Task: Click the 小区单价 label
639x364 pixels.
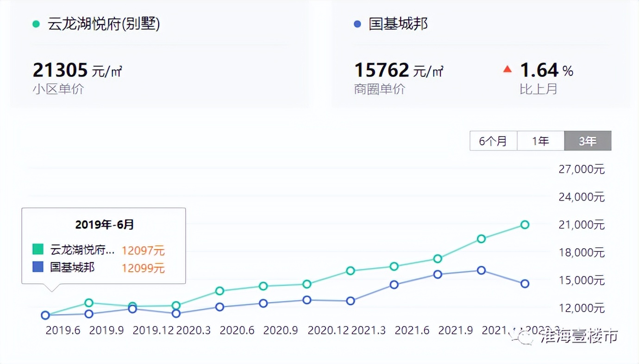Action: [x=58, y=89]
